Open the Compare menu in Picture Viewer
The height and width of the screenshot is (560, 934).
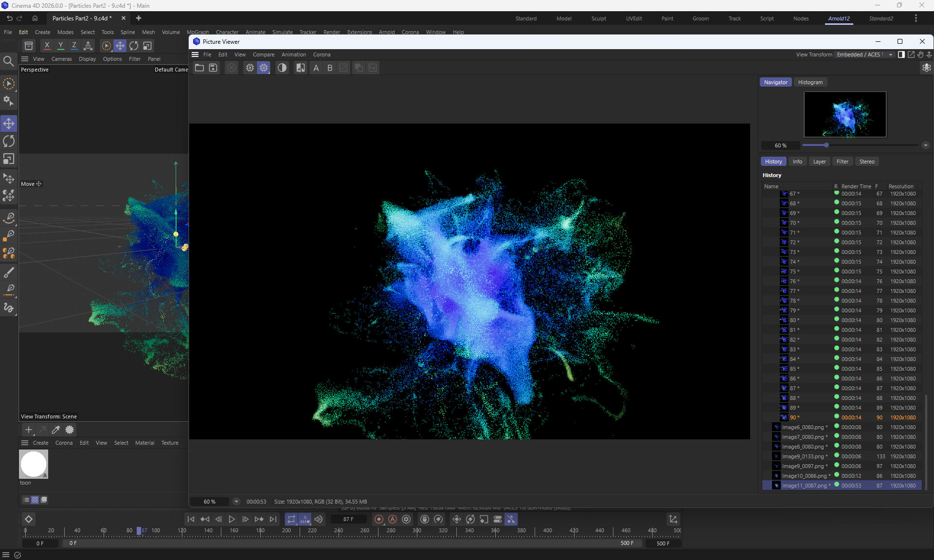pos(263,54)
